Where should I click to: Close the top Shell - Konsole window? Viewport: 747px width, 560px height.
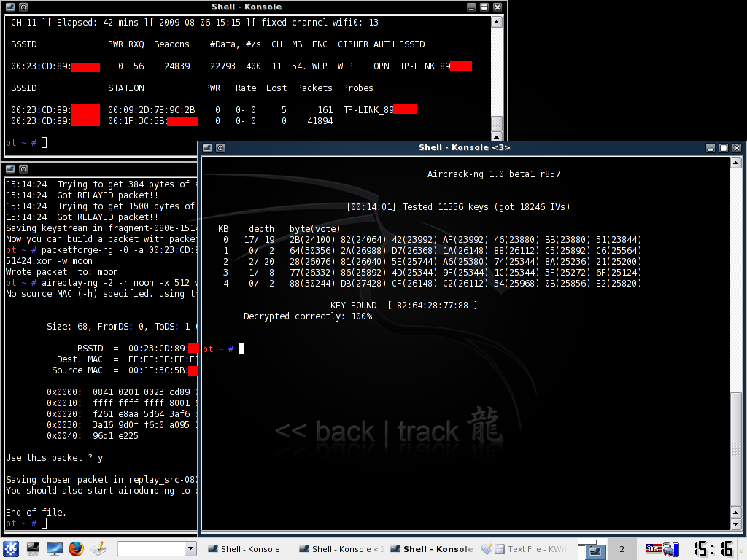coord(498,7)
